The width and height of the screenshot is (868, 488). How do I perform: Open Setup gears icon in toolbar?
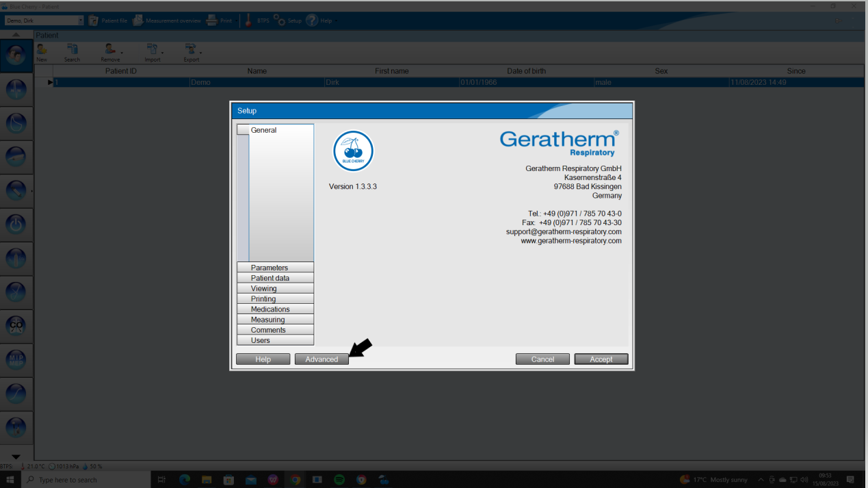point(279,20)
